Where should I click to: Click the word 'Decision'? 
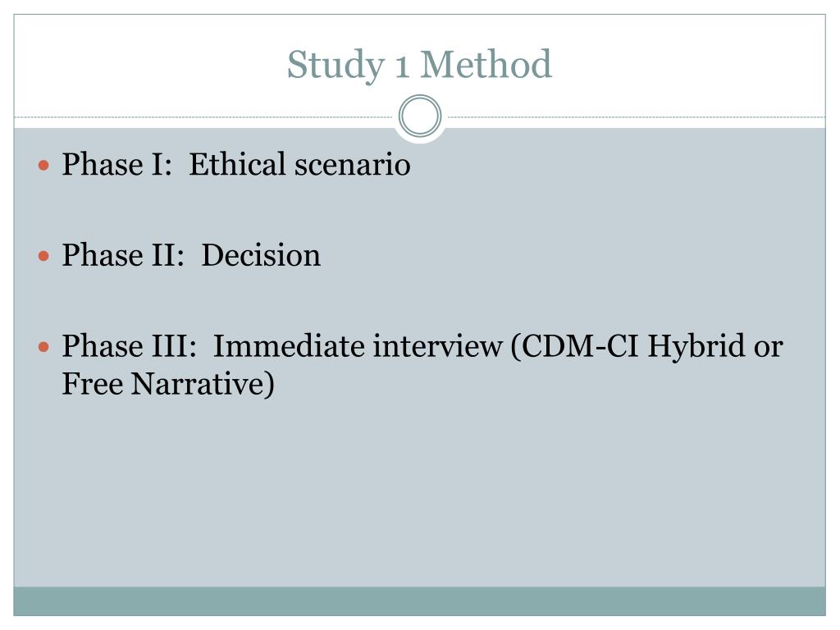pos(261,255)
